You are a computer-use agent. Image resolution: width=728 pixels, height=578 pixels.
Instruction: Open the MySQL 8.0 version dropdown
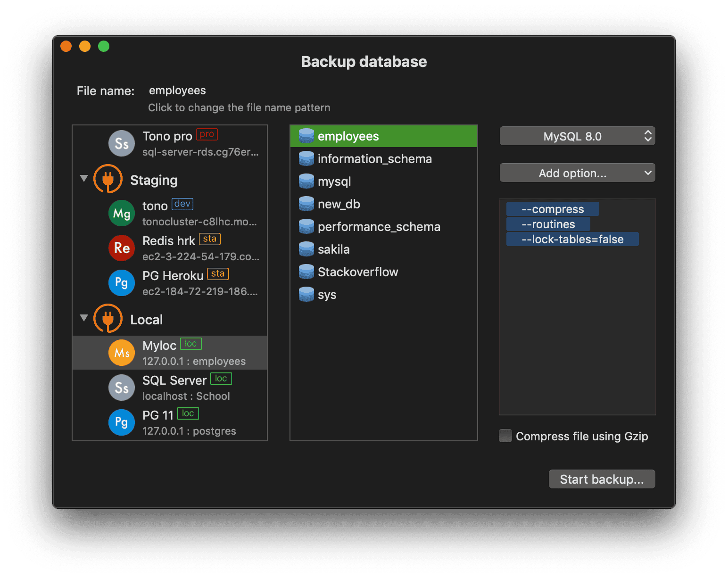577,136
